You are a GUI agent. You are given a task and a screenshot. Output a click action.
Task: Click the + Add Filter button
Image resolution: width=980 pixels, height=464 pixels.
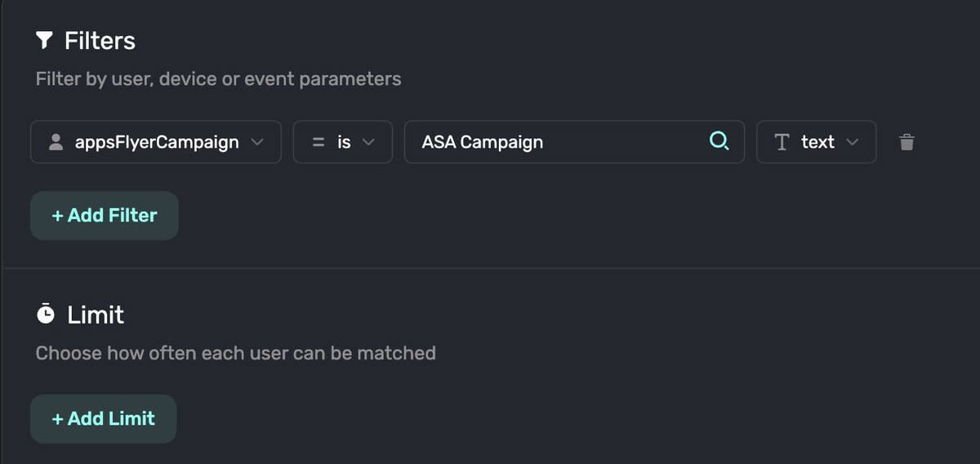coord(105,216)
